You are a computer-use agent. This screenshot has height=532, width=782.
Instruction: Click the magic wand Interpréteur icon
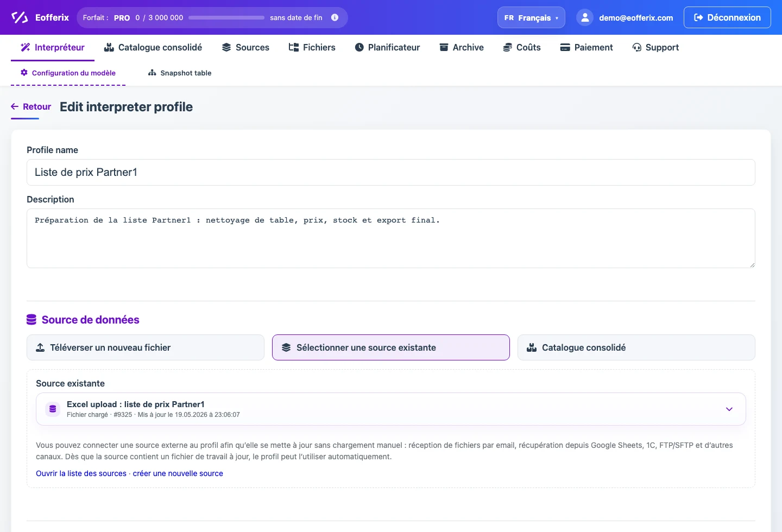(x=25, y=47)
